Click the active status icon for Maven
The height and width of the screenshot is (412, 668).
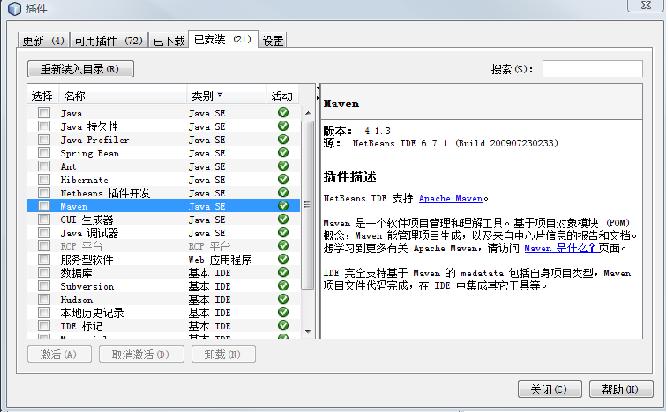[283, 206]
